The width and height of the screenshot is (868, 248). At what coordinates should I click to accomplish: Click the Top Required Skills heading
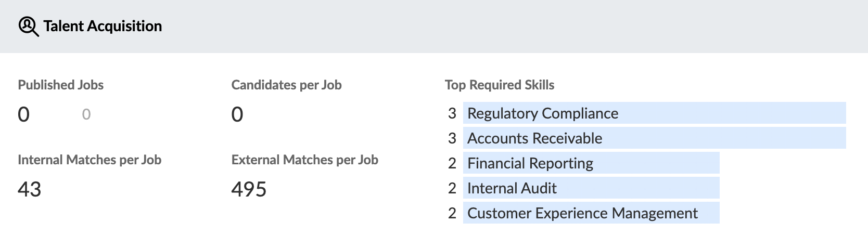point(500,85)
